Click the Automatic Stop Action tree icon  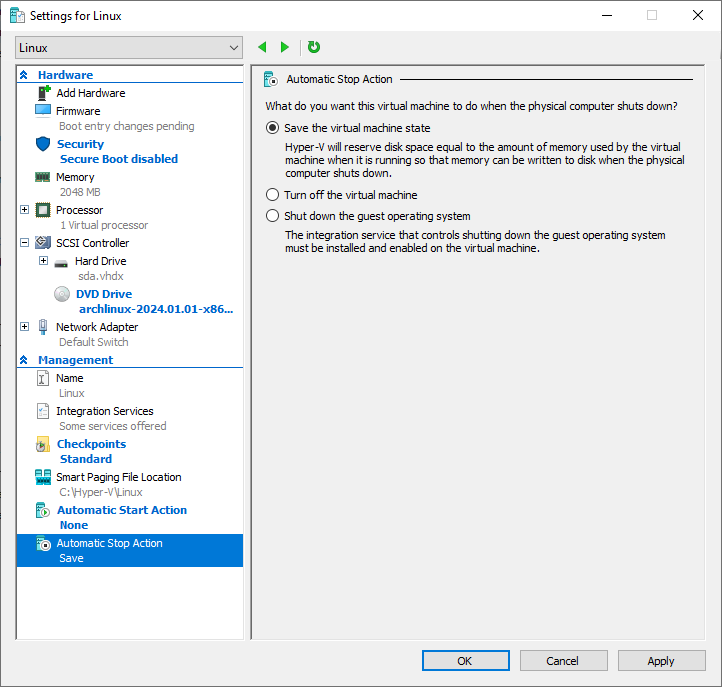click(x=43, y=544)
